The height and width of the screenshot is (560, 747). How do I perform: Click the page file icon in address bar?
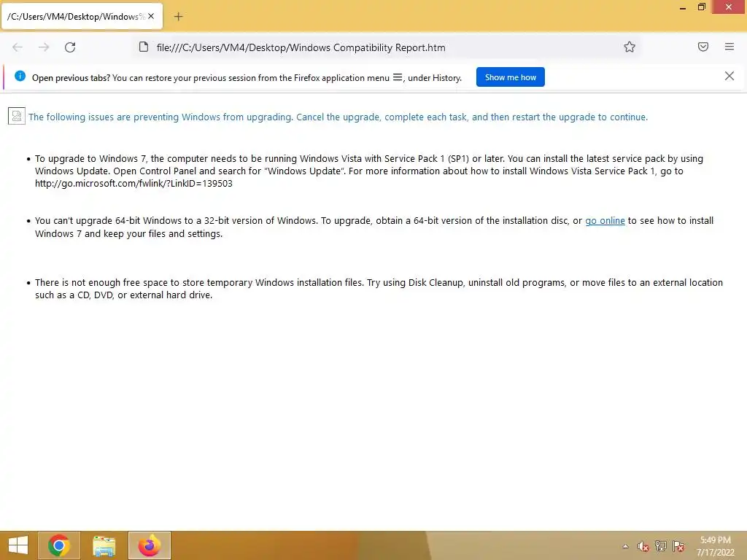[144, 47]
